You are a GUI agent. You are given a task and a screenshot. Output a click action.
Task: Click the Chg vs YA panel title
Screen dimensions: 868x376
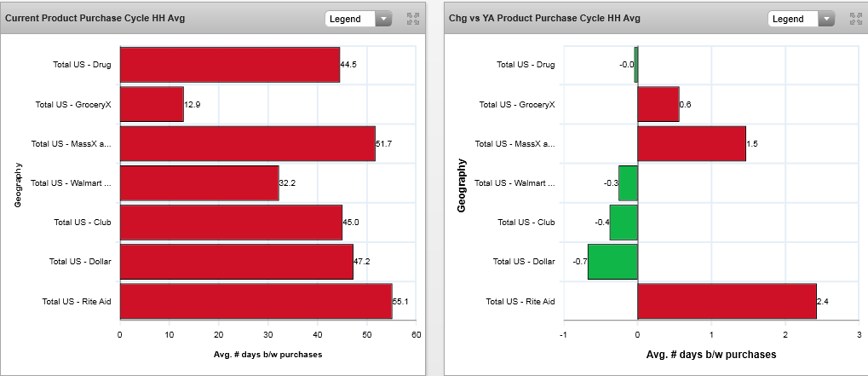pyautogui.click(x=543, y=18)
